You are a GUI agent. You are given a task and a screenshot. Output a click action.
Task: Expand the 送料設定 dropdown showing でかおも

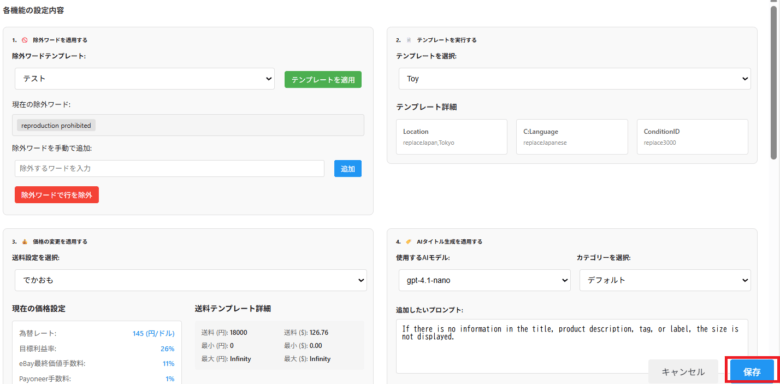tap(191, 280)
